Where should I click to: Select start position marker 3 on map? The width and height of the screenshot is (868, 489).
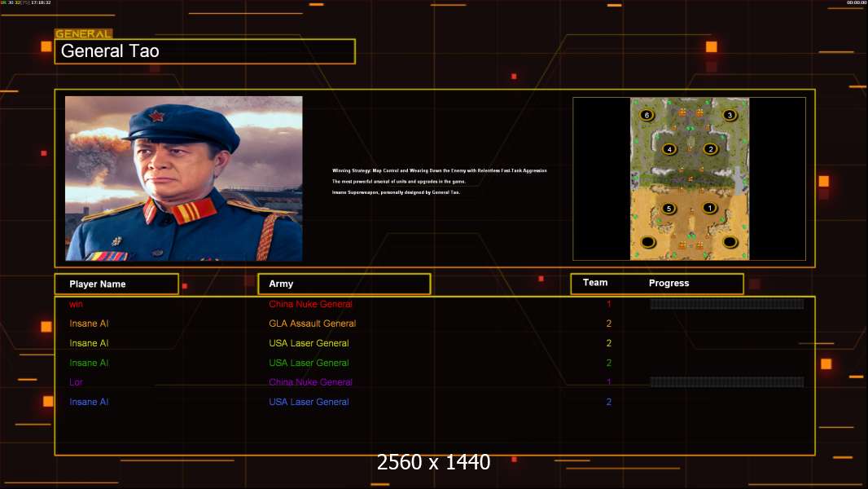pos(730,115)
